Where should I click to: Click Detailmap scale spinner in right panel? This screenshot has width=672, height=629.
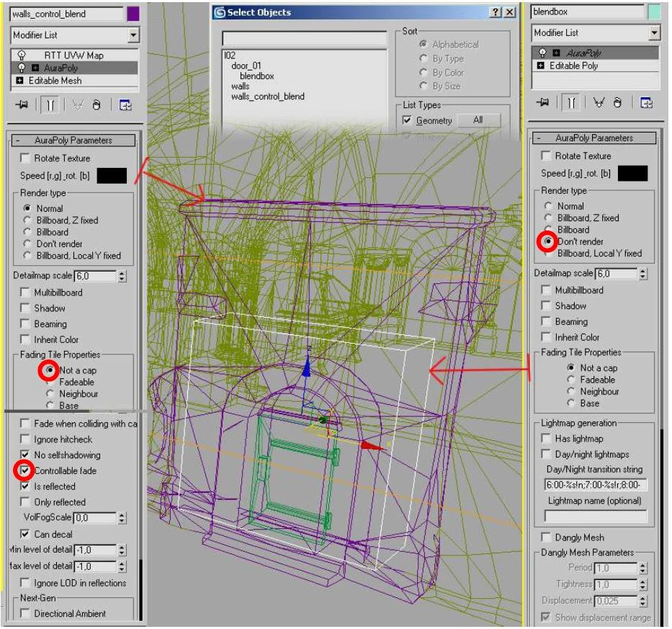click(x=643, y=274)
